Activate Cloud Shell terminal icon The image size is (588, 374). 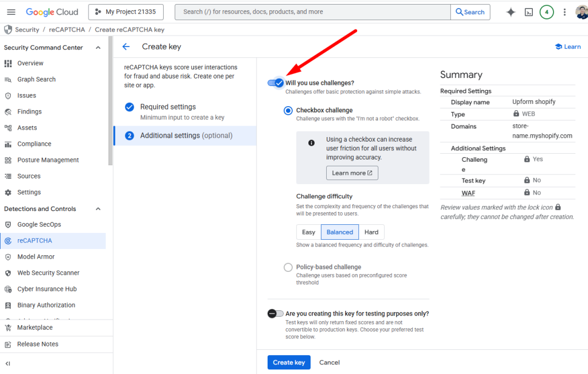pyautogui.click(x=529, y=12)
